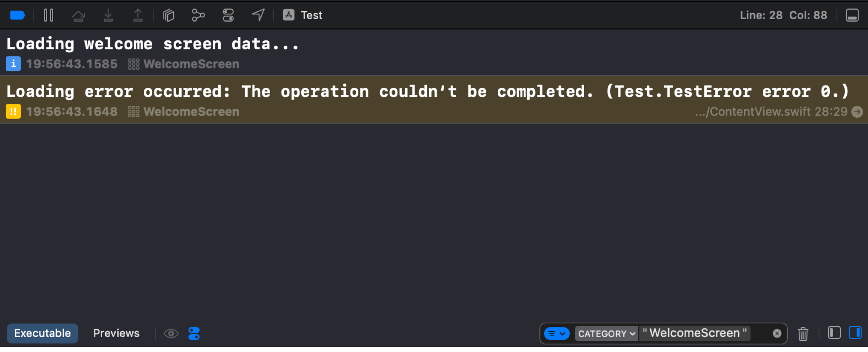Open the CATEGORY filter type dropdown
The image size is (868, 352).
[x=606, y=333]
